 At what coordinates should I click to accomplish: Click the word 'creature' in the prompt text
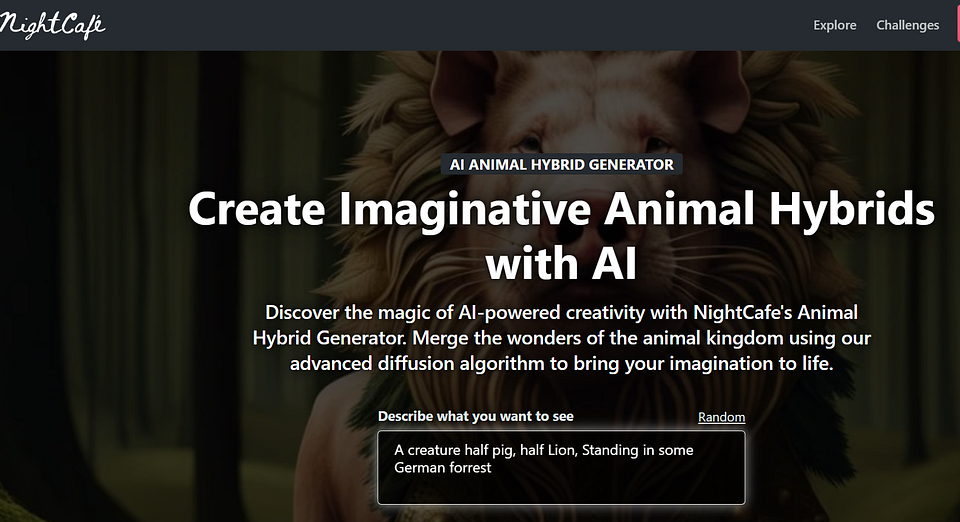point(434,450)
